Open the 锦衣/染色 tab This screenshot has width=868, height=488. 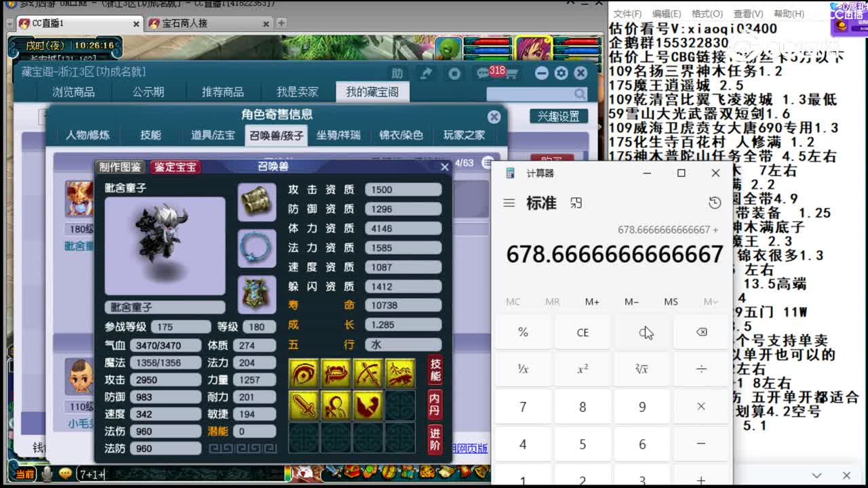(x=401, y=135)
